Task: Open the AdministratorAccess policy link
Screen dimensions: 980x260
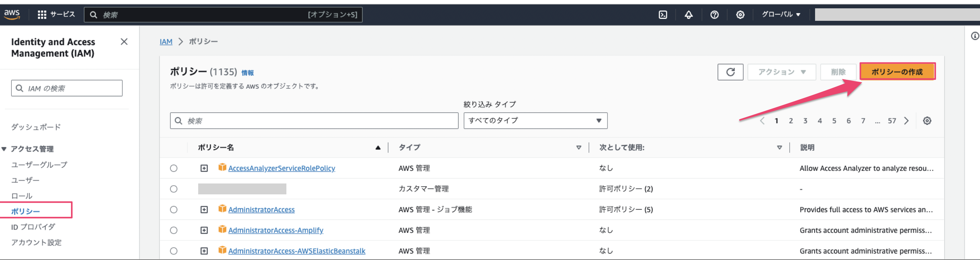Action: point(261,209)
